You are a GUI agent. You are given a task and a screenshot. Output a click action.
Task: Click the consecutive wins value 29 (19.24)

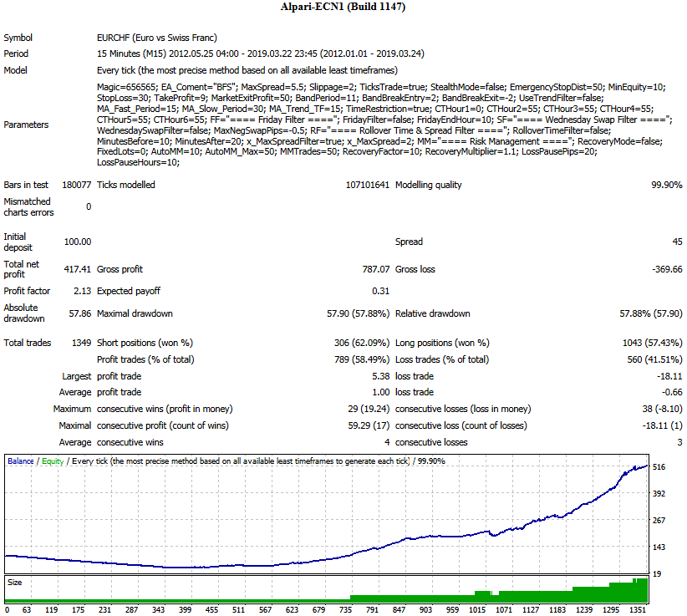point(369,409)
